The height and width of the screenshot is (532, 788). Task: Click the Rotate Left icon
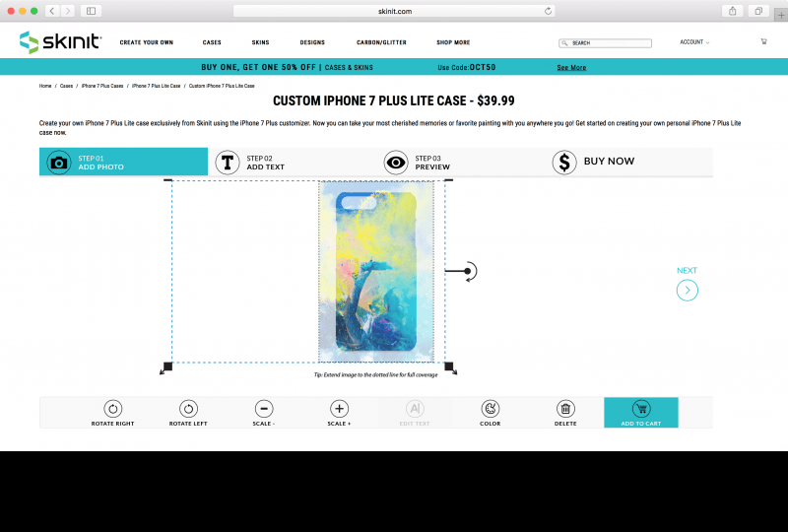[x=188, y=409]
